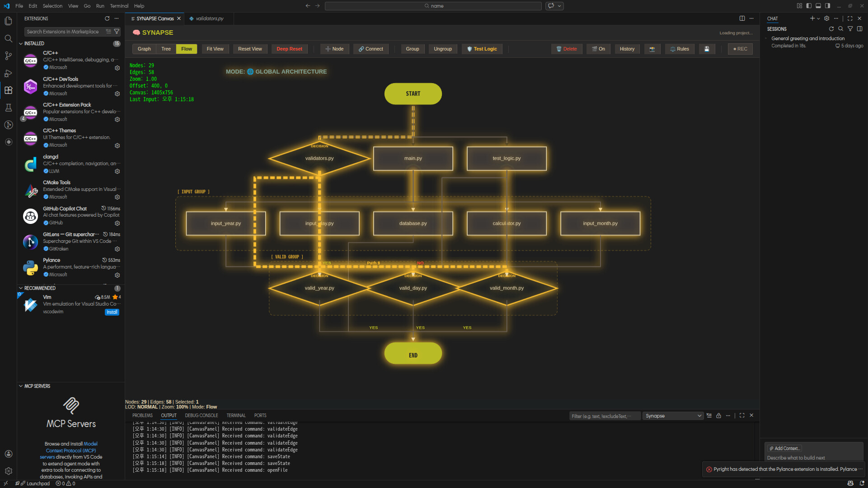The width and height of the screenshot is (868, 488).
Task: Click the Search Extensions in Marketplace field
Action: [x=63, y=32]
